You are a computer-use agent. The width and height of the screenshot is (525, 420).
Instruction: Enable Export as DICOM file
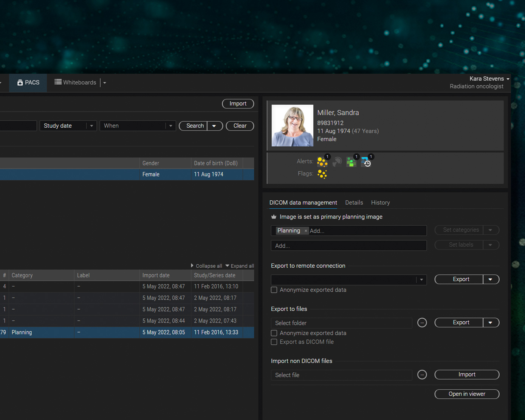(274, 342)
